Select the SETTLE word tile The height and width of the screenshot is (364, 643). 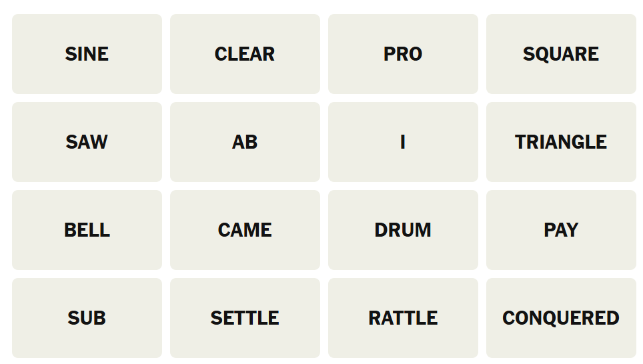pos(245,318)
